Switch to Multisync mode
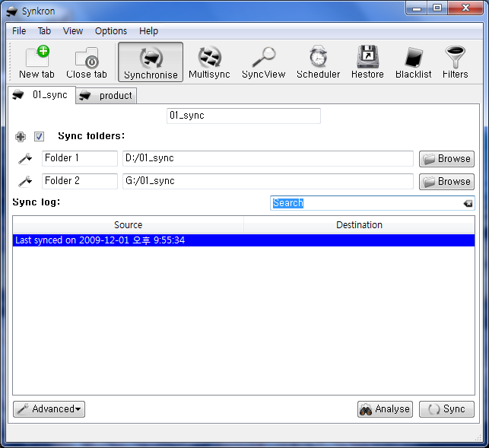This screenshot has height=448, width=489. pos(209,62)
